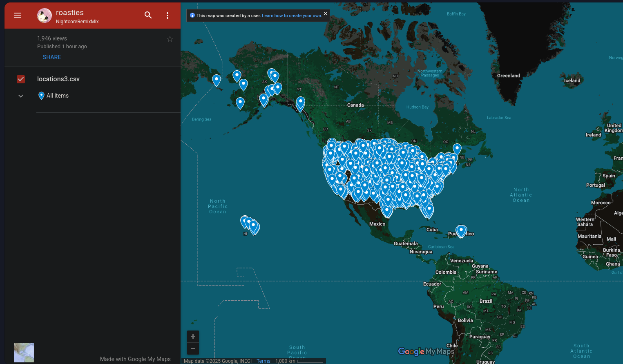Click the Venezuela country label
Image resolution: width=623 pixels, height=364 pixels.
click(462, 261)
